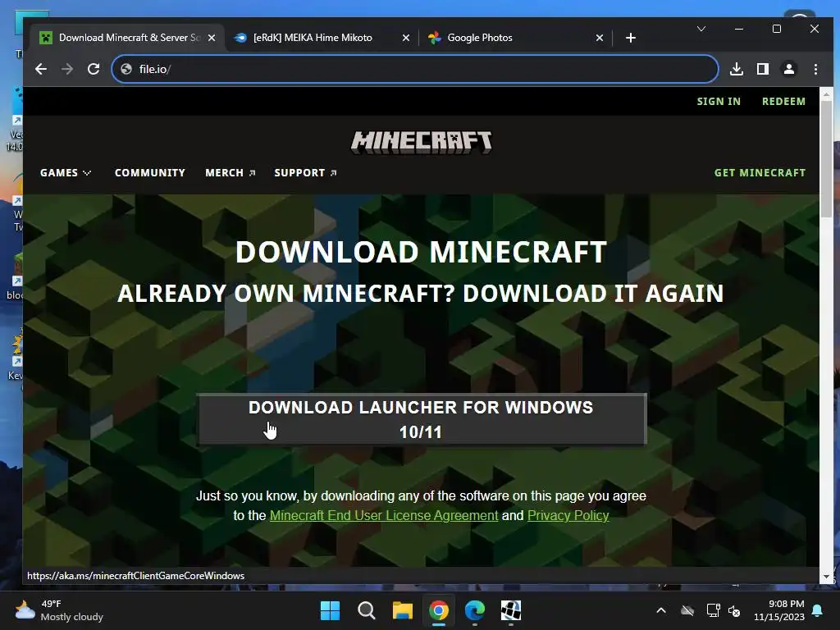Open the Chrome profile avatar icon
840x630 pixels.
(x=789, y=69)
